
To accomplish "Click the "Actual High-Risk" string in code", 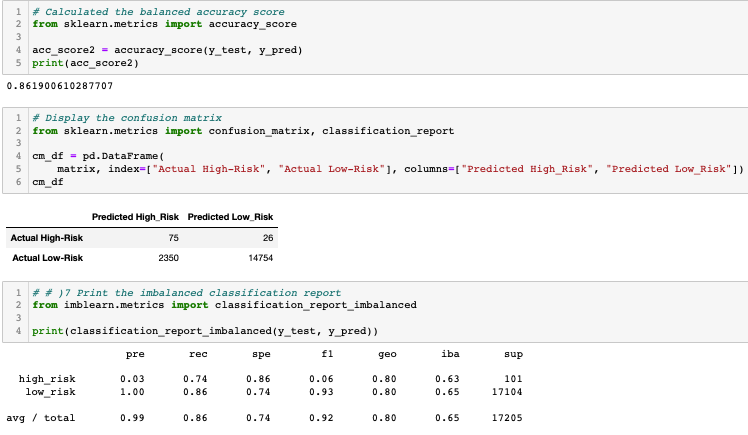I will (208, 169).
